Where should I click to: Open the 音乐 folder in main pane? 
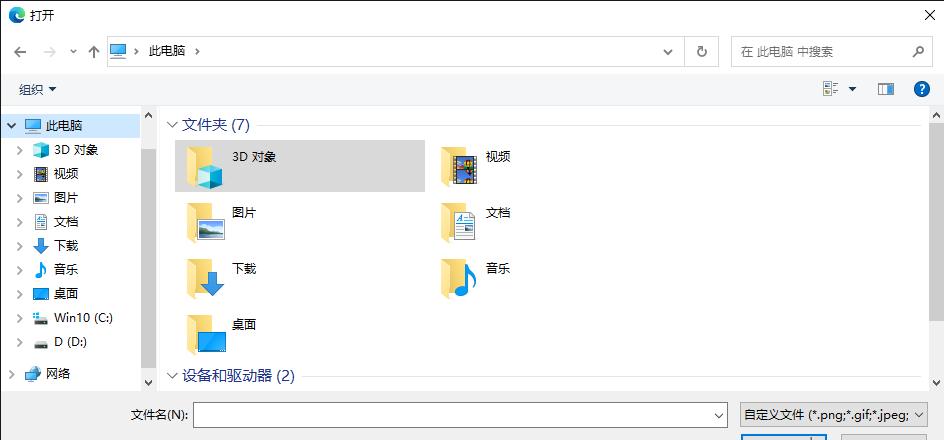[x=459, y=278]
